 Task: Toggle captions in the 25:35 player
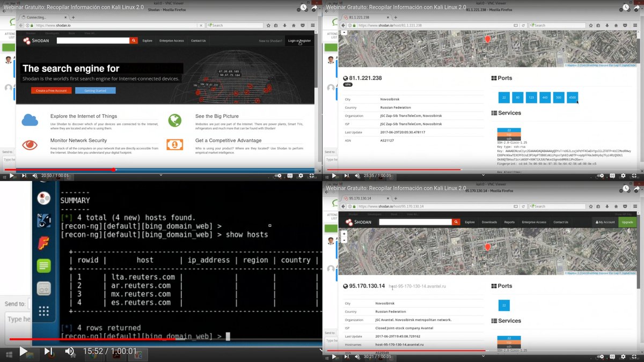612,175
